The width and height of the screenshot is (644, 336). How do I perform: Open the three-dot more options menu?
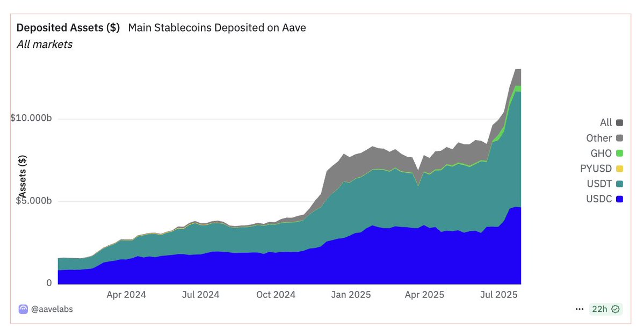580,309
